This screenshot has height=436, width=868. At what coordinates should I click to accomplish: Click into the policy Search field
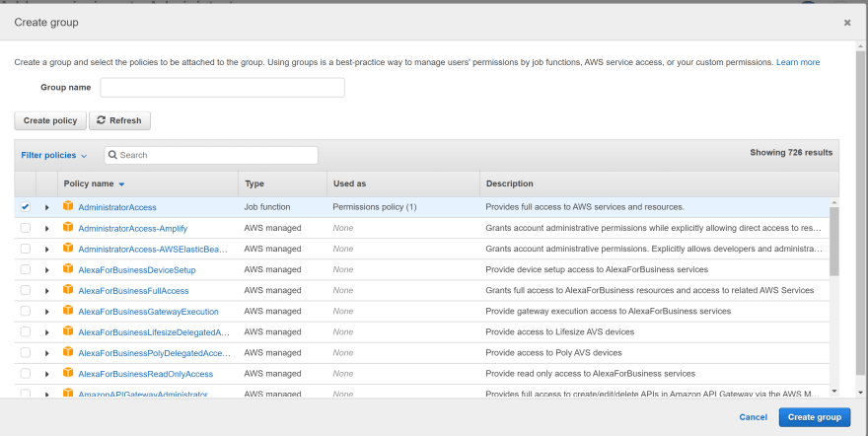coord(211,155)
